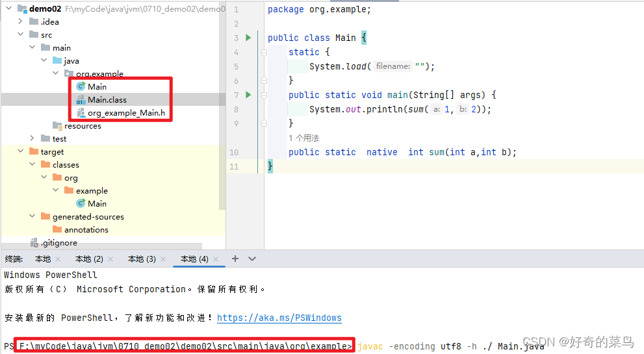This screenshot has height=354, width=644.
Task: Click the target folder icon
Action: pyautogui.click(x=34, y=151)
